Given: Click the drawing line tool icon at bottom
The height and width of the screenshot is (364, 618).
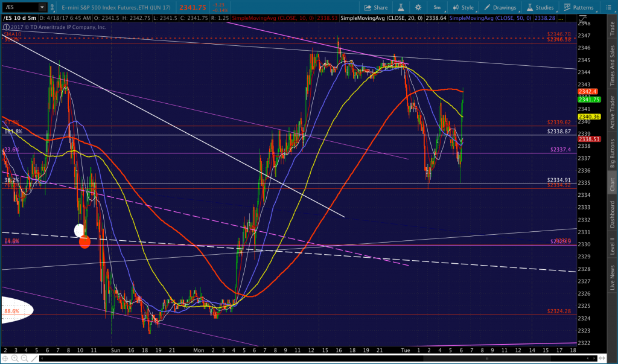Looking at the screenshot, I should point(34,359).
